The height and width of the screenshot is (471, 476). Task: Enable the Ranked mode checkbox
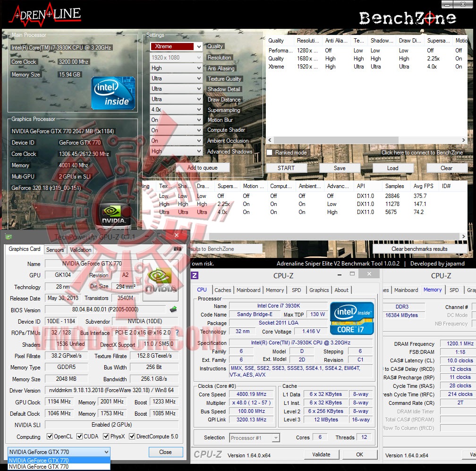point(269,153)
